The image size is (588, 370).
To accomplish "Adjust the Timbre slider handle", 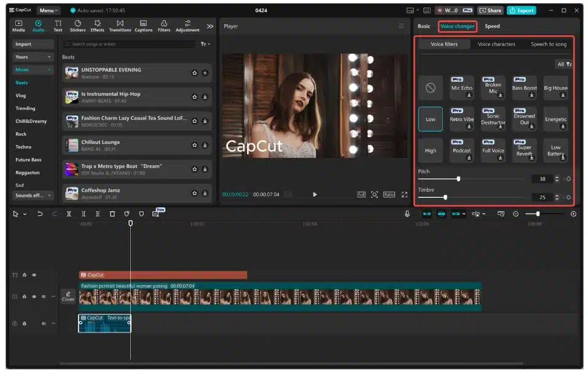I will [445, 197].
